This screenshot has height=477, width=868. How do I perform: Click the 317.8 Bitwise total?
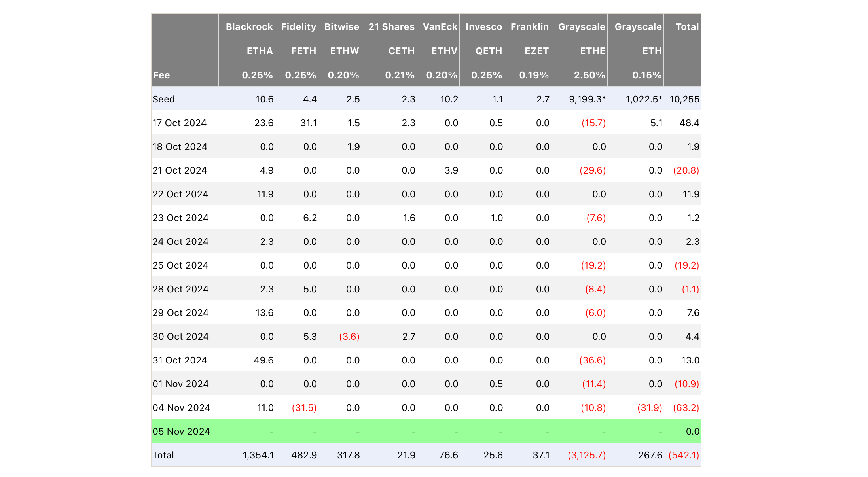click(348, 455)
